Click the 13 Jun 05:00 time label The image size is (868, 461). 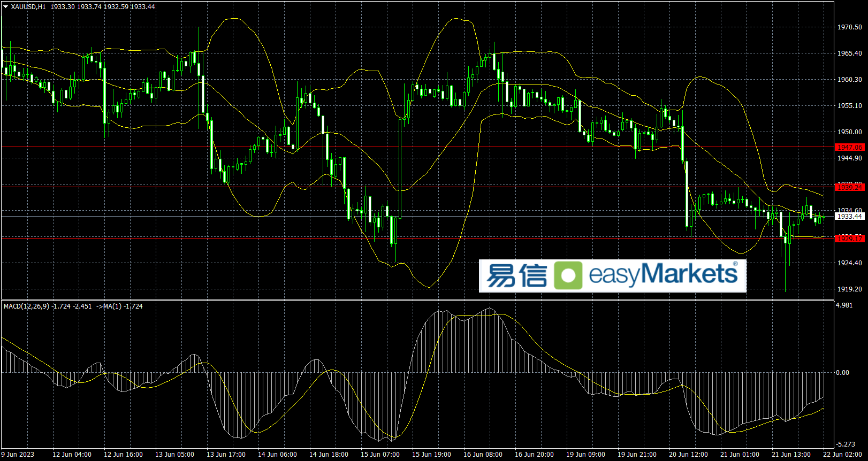point(174,455)
